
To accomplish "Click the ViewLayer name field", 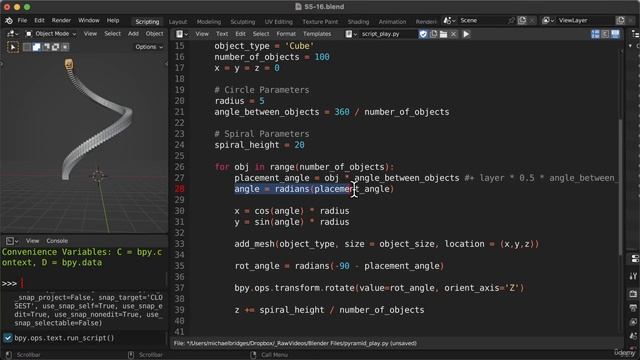I will [585, 20].
